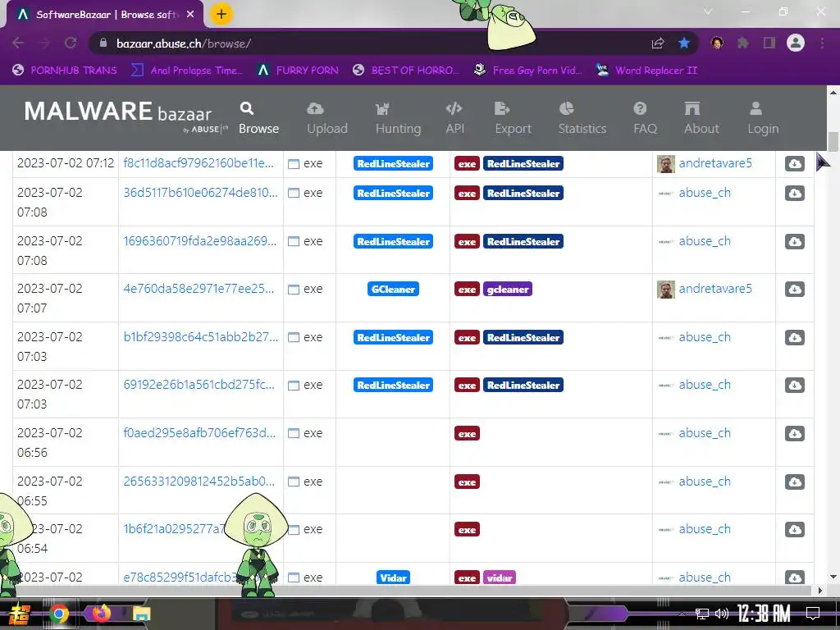Open reporter andretavare5 in 07:12 row

(715, 163)
